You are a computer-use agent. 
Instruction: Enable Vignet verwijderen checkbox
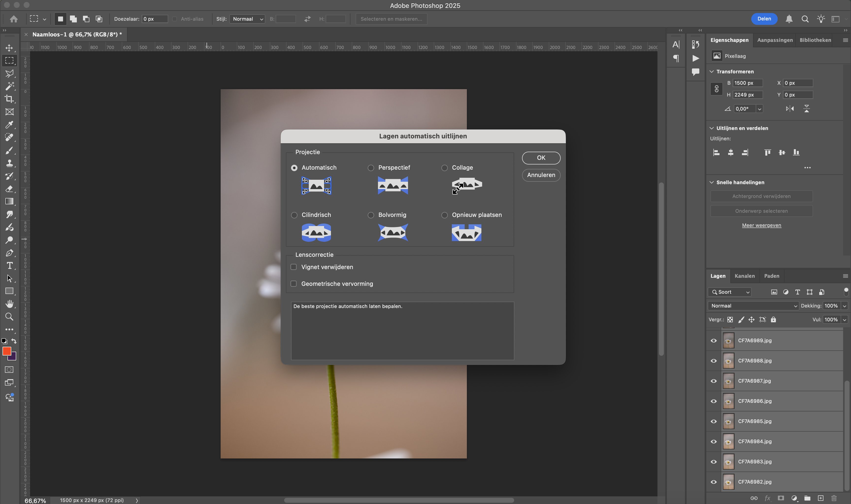click(294, 267)
